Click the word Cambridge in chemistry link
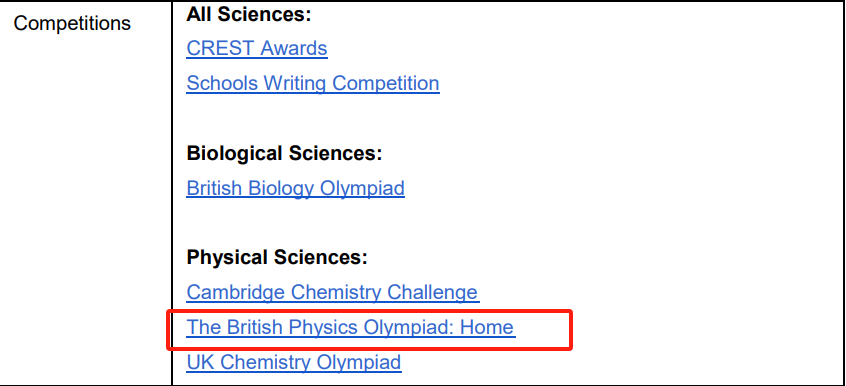 [x=235, y=293]
